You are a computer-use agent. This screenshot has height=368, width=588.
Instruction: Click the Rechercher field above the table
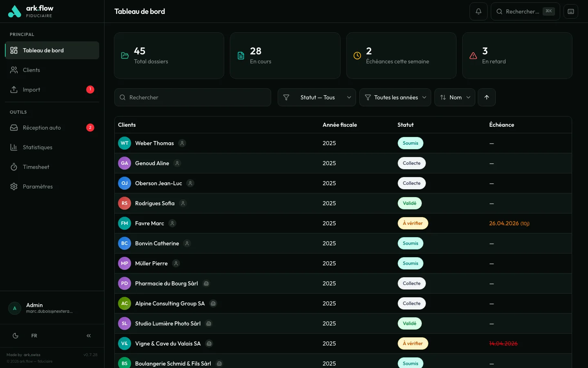pos(193,97)
